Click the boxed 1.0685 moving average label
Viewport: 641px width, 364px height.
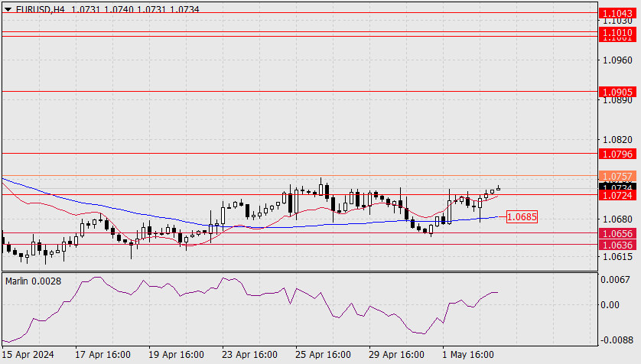(522, 216)
